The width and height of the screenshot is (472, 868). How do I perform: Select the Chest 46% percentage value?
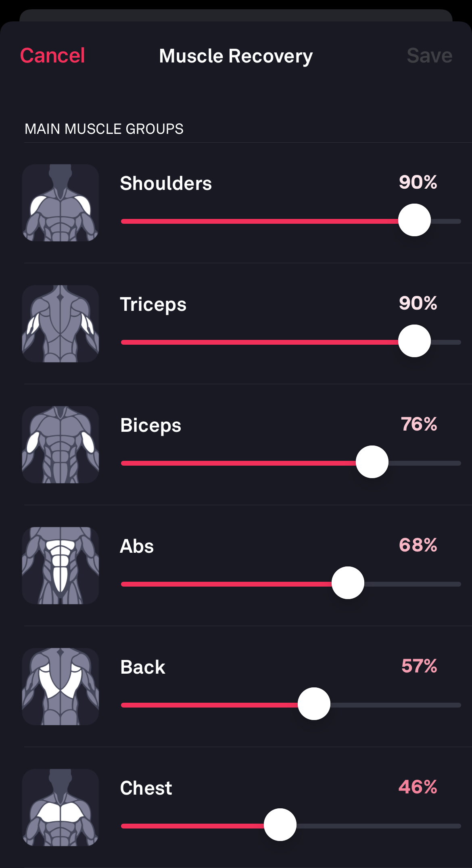coord(418,787)
